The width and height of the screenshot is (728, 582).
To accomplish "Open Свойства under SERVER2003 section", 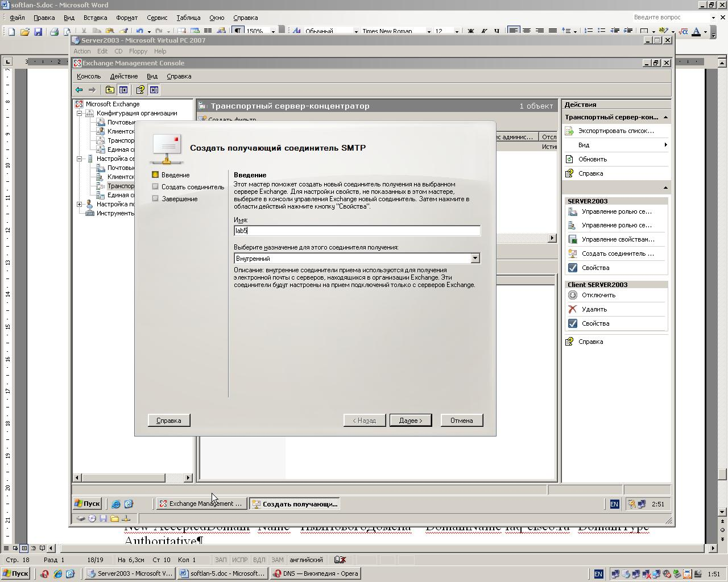I will click(x=595, y=268).
